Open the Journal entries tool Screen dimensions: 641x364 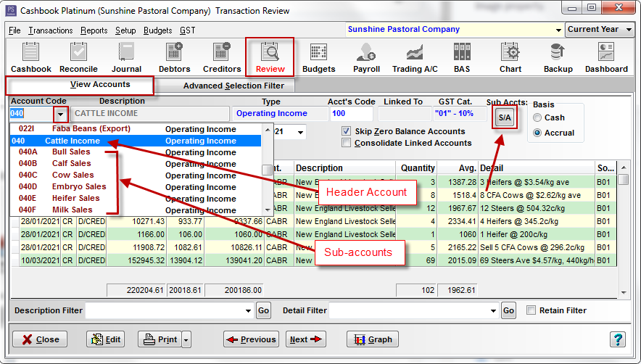point(126,58)
